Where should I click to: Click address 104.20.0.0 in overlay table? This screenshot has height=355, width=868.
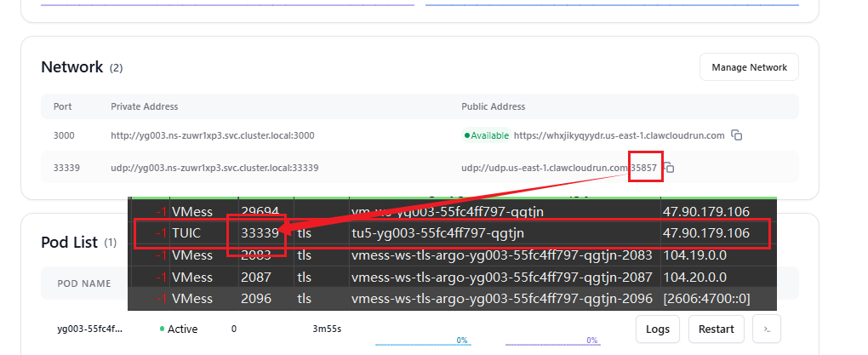coord(694,277)
